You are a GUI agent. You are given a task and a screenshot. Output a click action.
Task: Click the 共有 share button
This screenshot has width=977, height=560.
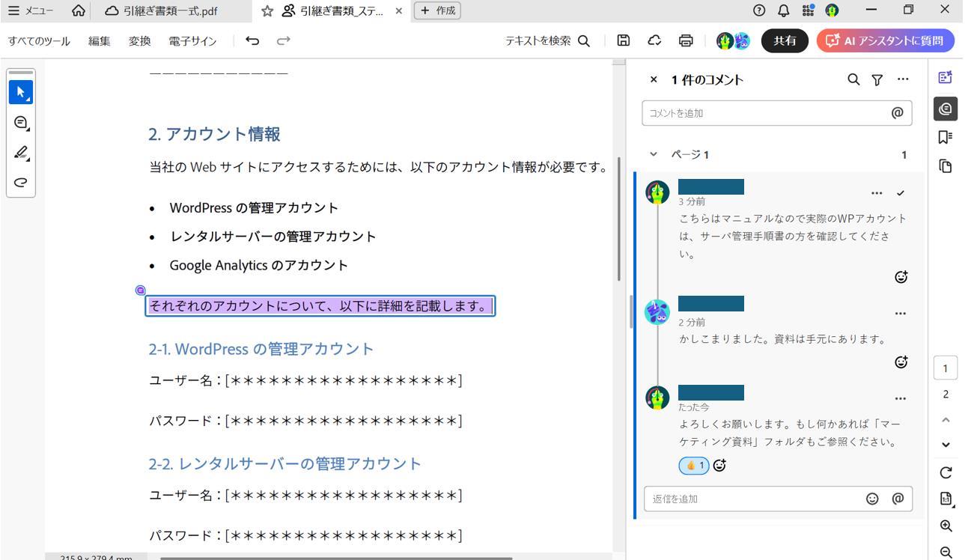point(785,41)
